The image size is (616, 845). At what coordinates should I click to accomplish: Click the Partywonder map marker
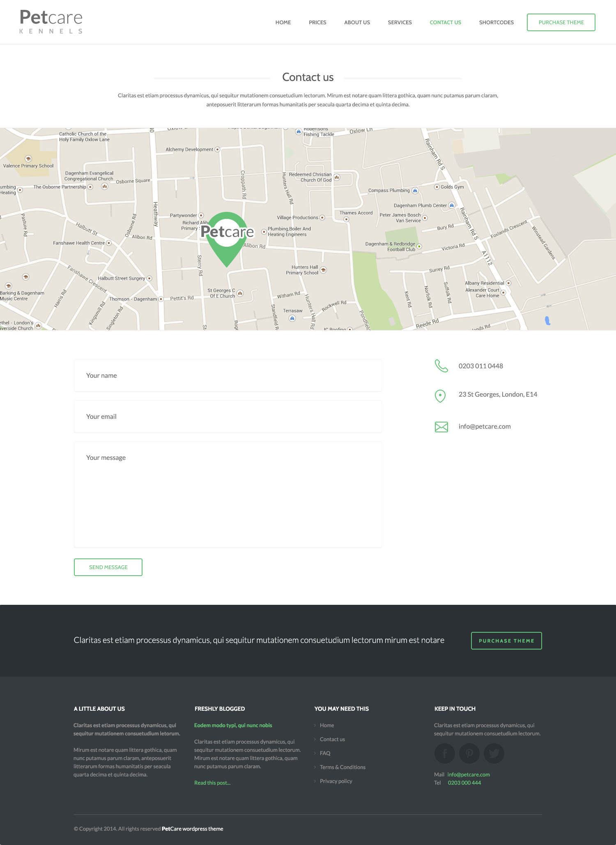point(201,216)
